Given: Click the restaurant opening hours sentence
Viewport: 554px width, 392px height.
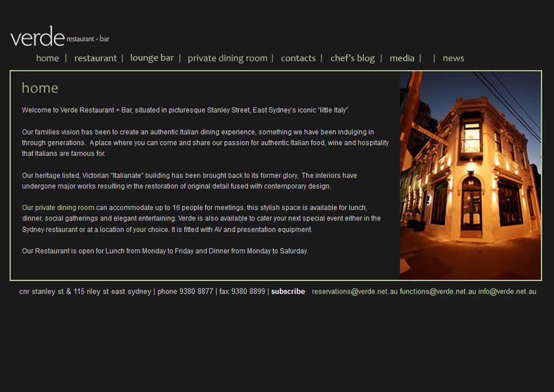Looking at the screenshot, I should [165, 251].
